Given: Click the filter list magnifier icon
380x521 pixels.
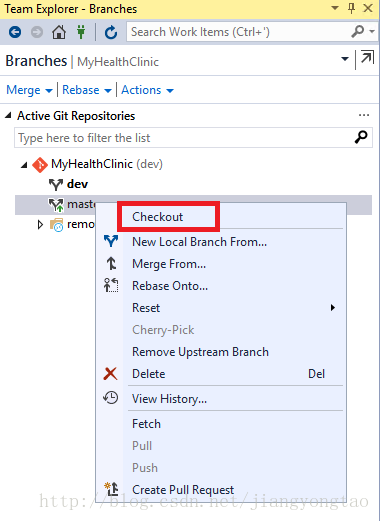Looking at the screenshot, I should [361, 137].
